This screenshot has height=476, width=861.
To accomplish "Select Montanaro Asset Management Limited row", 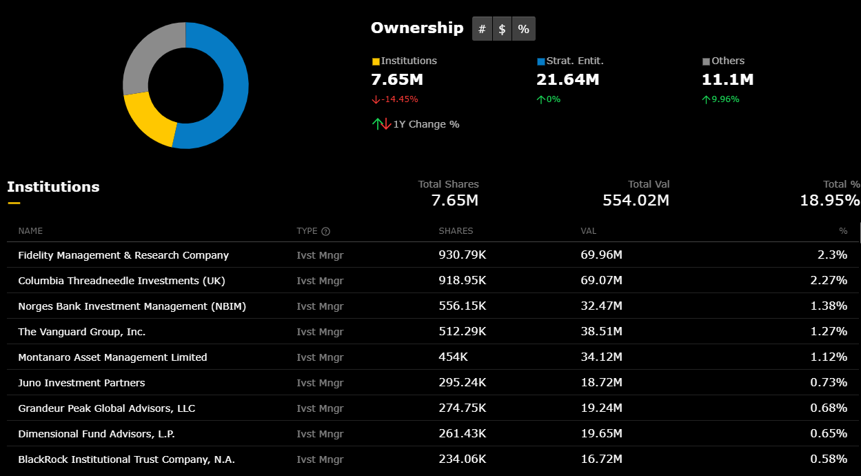I will 433,357.
